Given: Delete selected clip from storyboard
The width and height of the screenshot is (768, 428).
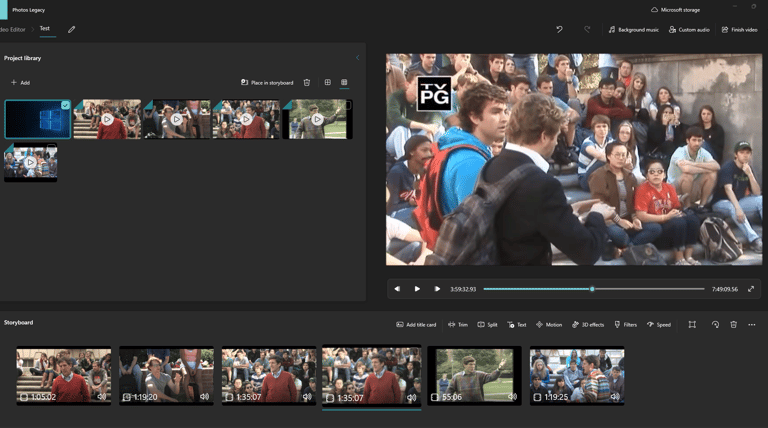Looking at the screenshot, I should point(733,325).
